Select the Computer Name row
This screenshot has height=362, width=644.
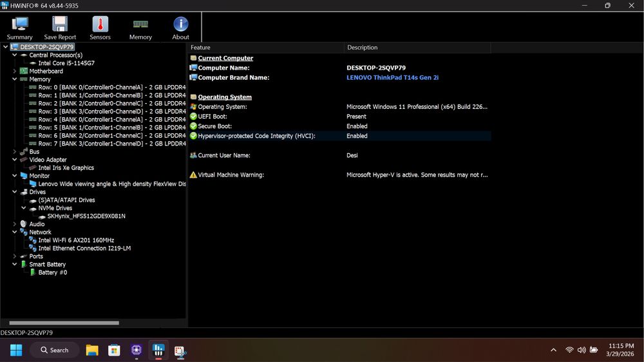(339, 68)
